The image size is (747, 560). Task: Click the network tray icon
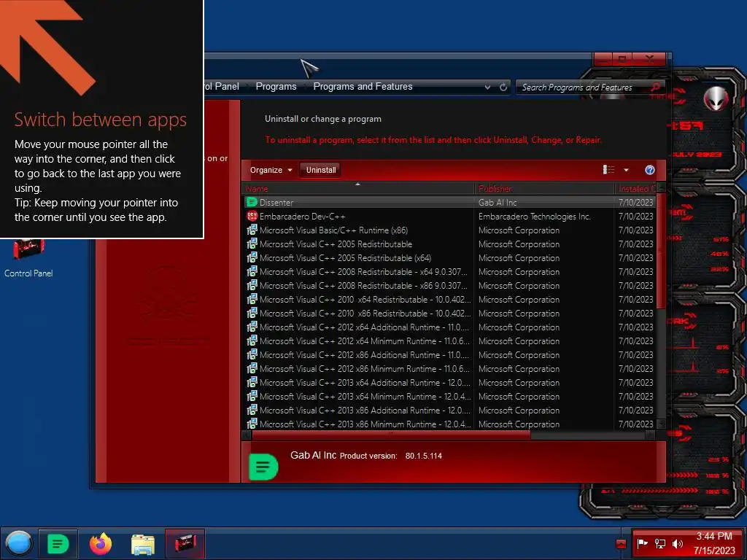[x=659, y=543]
